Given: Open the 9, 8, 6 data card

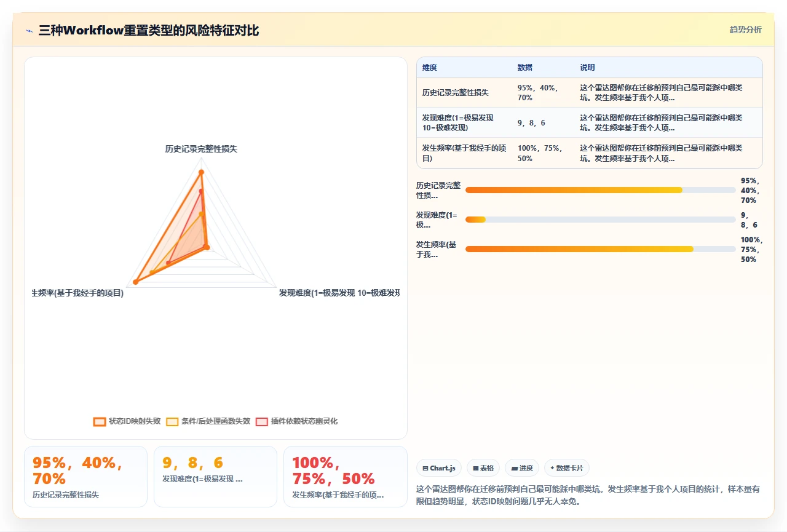Looking at the screenshot, I should [x=215, y=477].
